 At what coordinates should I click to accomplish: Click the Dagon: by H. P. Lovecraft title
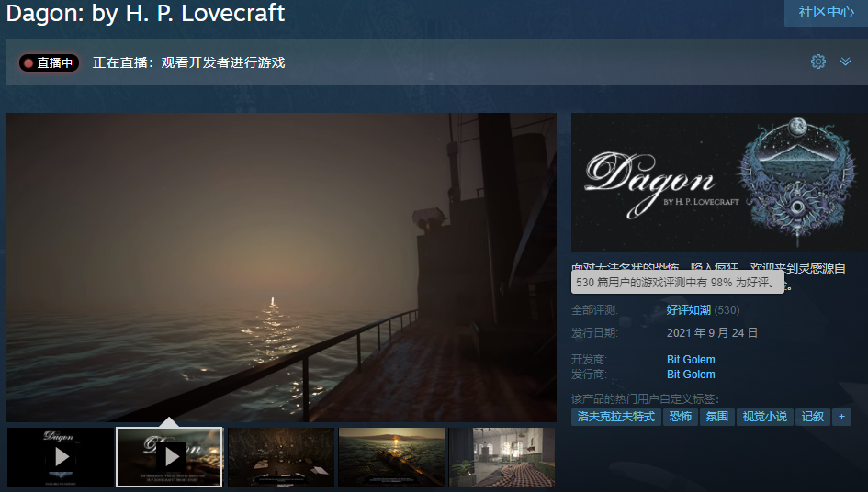click(x=146, y=13)
